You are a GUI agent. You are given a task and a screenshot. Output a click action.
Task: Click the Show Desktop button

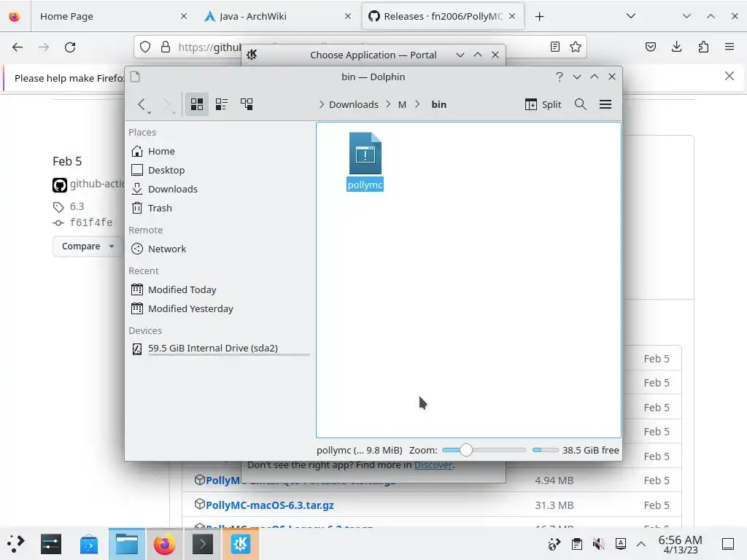pos(728,544)
